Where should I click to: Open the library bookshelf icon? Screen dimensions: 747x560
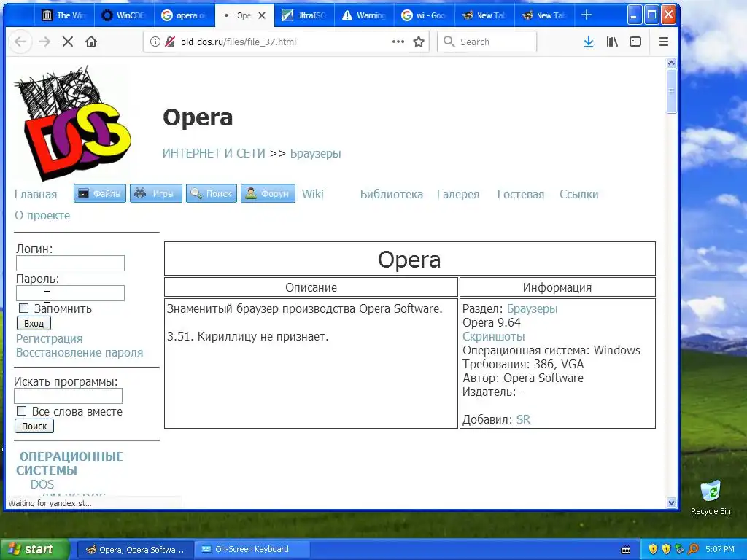click(x=612, y=42)
